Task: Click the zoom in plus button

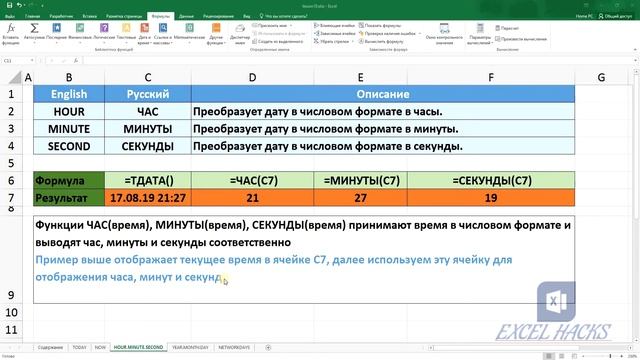Action: (x=622, y=356)
